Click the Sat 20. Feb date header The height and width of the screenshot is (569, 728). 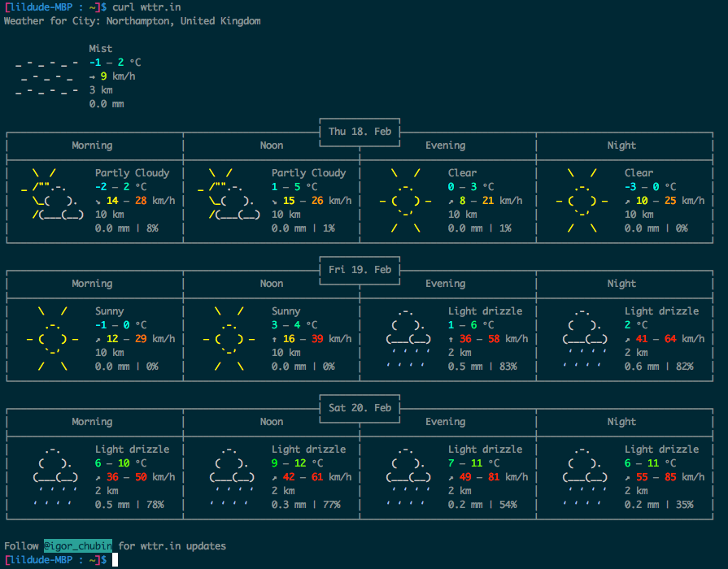pyautogui.click(x=360, y=408)
